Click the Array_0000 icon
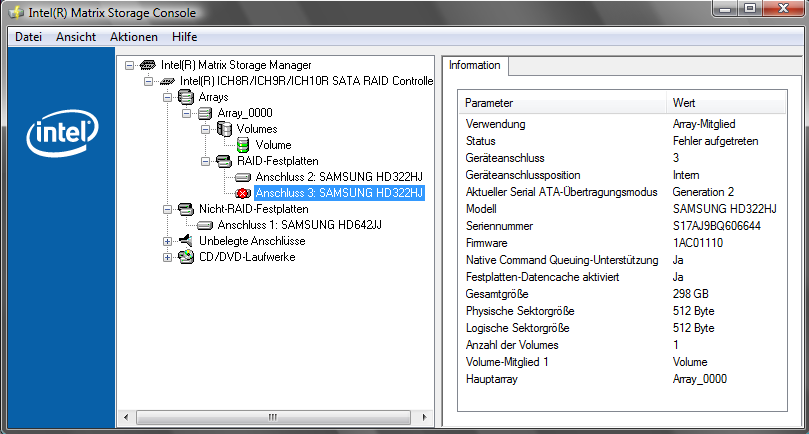The image size is (809, 434). click(x=205, y=113)
